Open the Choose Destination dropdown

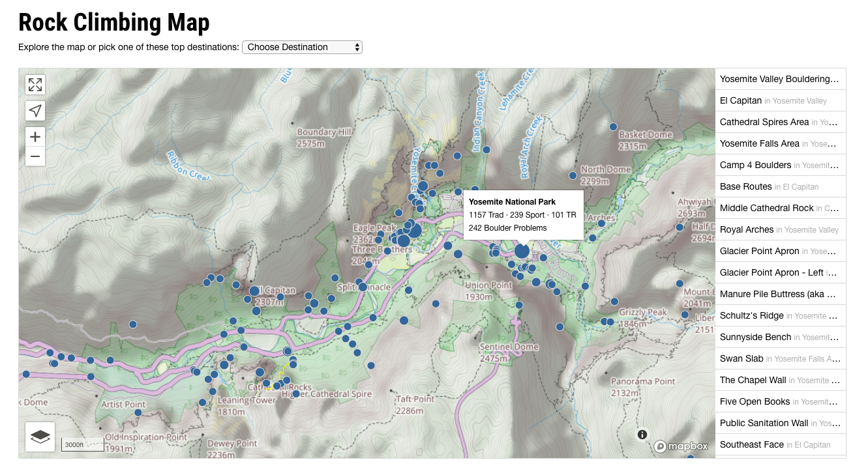click(x=302, y=47)
